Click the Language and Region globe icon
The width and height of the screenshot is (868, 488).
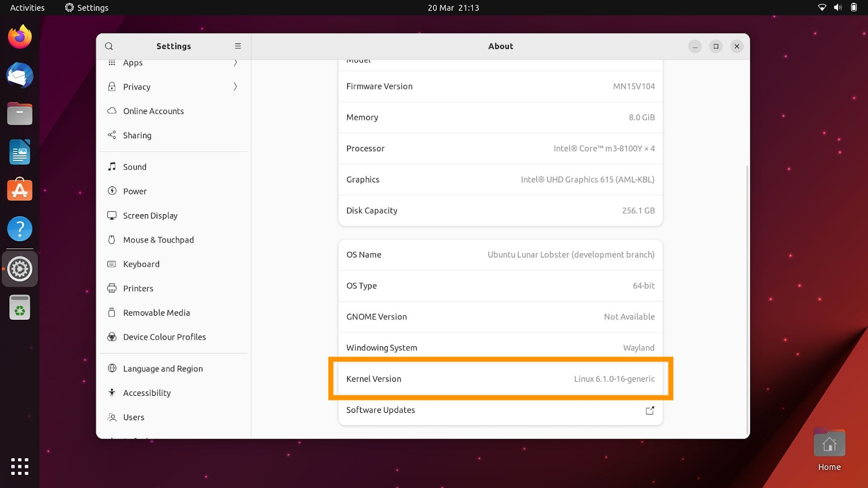click(112, 368)
